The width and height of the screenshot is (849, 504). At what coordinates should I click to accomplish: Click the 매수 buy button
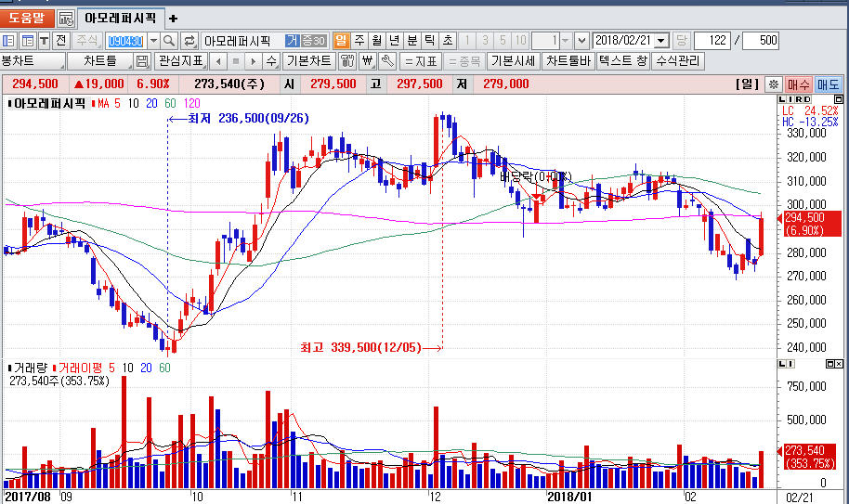[x=799, y=84]
